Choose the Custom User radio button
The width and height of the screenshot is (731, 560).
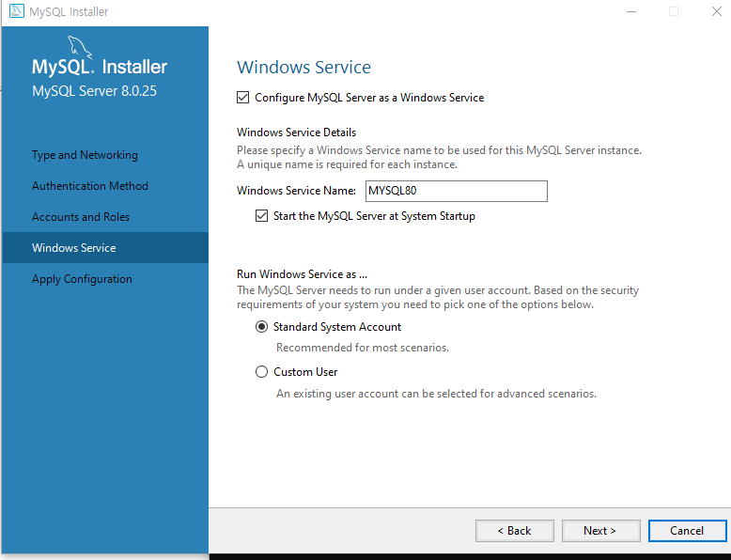click(261, 372)
